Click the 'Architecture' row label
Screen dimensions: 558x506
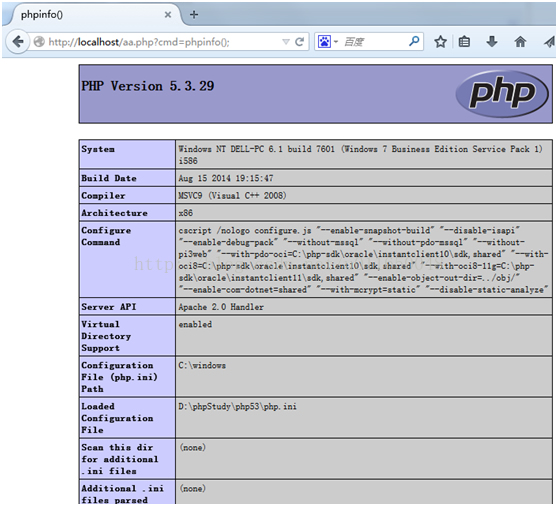[114, 213]
